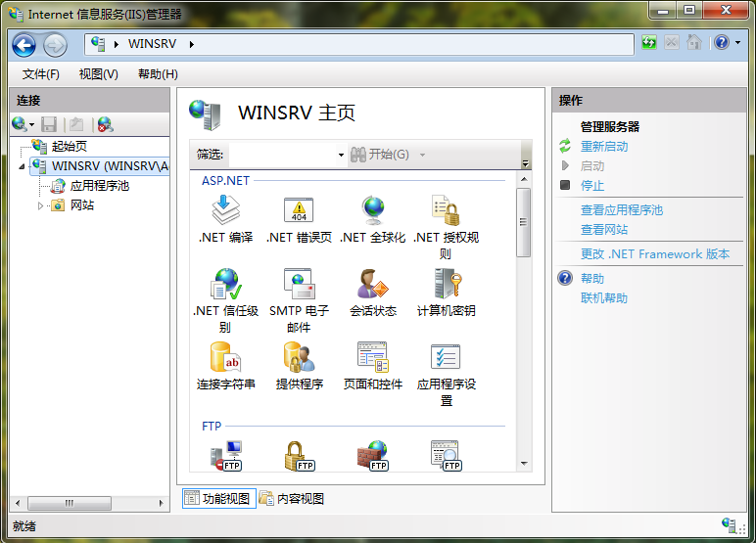Click breadcrumb arrow before WINSRV

click(117, 44)
